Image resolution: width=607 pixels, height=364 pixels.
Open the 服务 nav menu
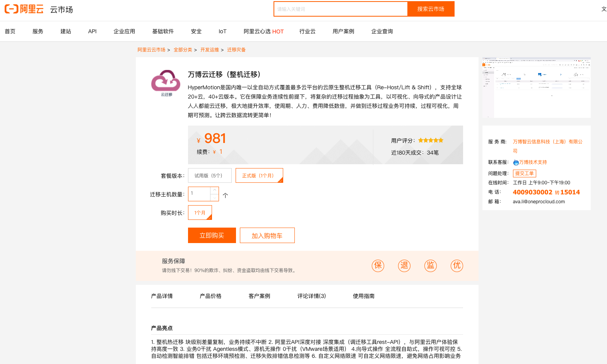pyautogui.click(x=38, y=31)
